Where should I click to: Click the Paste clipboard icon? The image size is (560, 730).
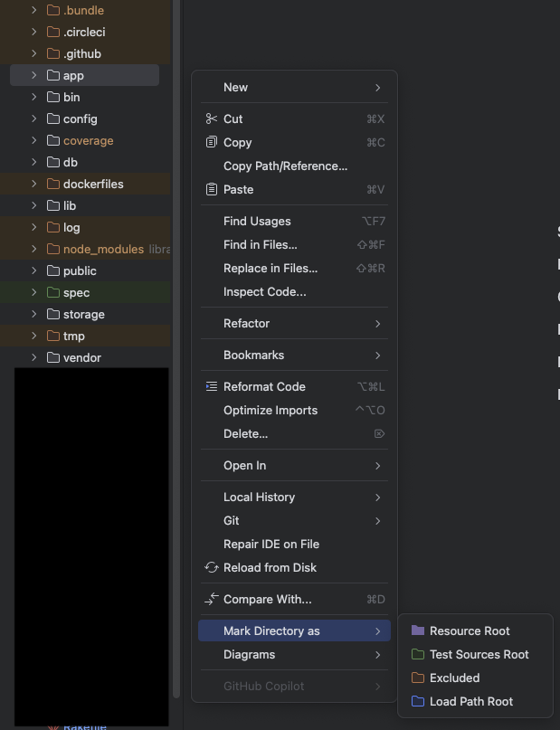coord(212,189)
